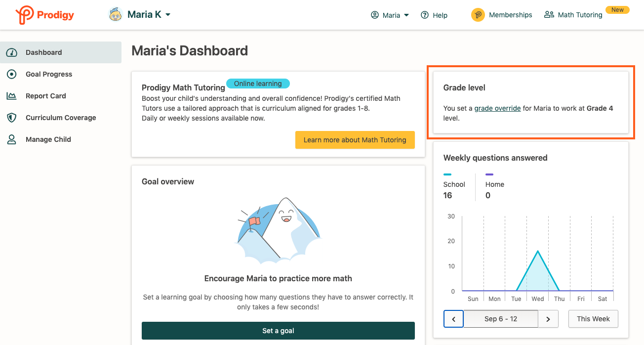
Task: Click the Goal overview heading
Action: (x=168, y=181)
